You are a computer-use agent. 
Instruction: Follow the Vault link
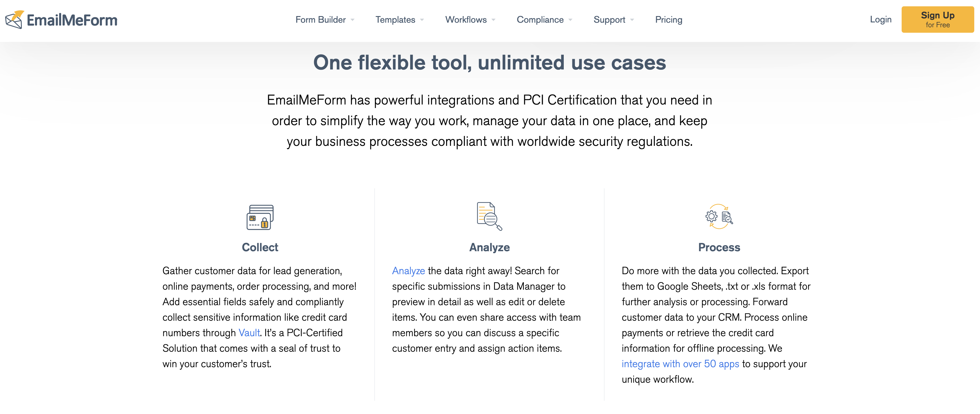tap(249, 333)
